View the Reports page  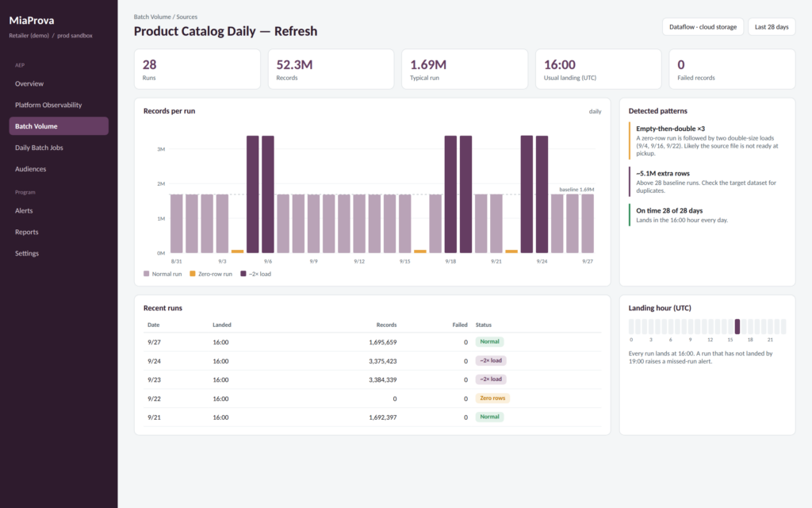click(59, 232)
